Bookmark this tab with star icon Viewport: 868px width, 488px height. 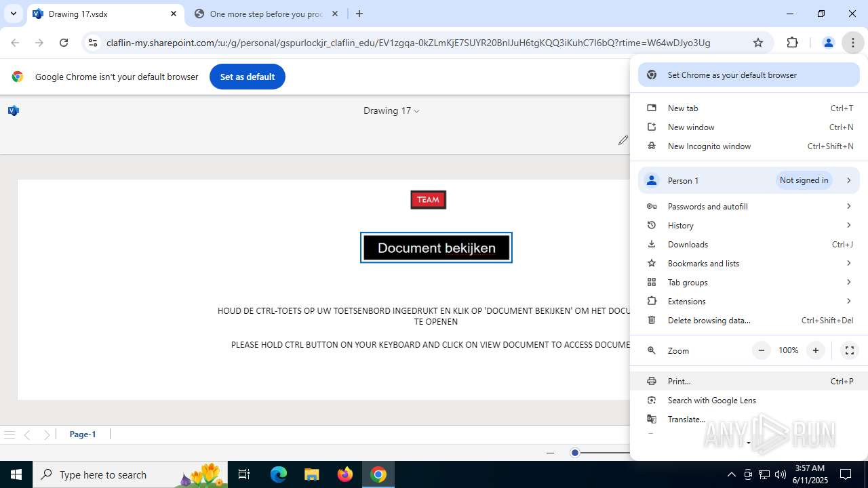tap(758, 43)
